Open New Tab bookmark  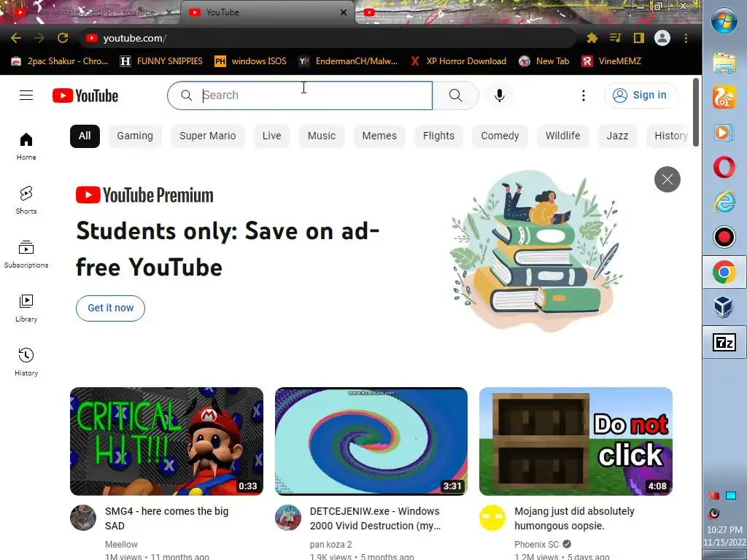[x=544, y=61]
